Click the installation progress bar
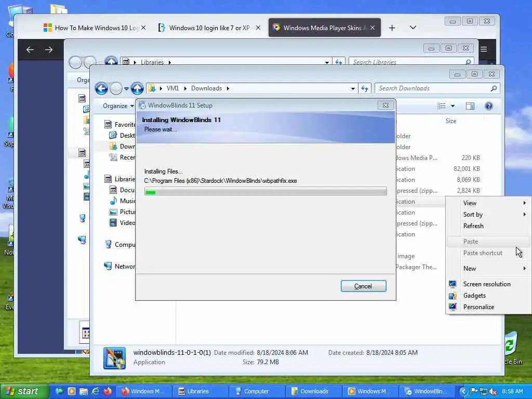Screen dimensions: 532x399 click(x=265, y=191)
